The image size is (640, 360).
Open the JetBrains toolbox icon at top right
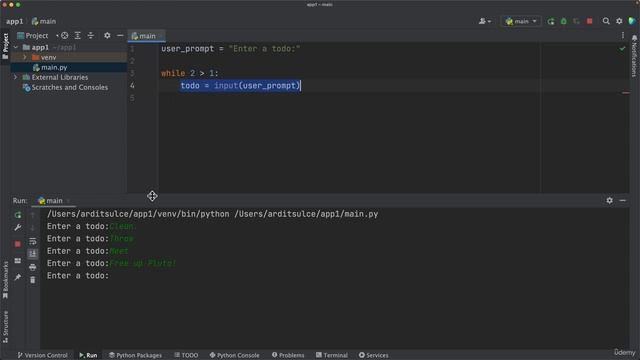click(x=632, y=21)
